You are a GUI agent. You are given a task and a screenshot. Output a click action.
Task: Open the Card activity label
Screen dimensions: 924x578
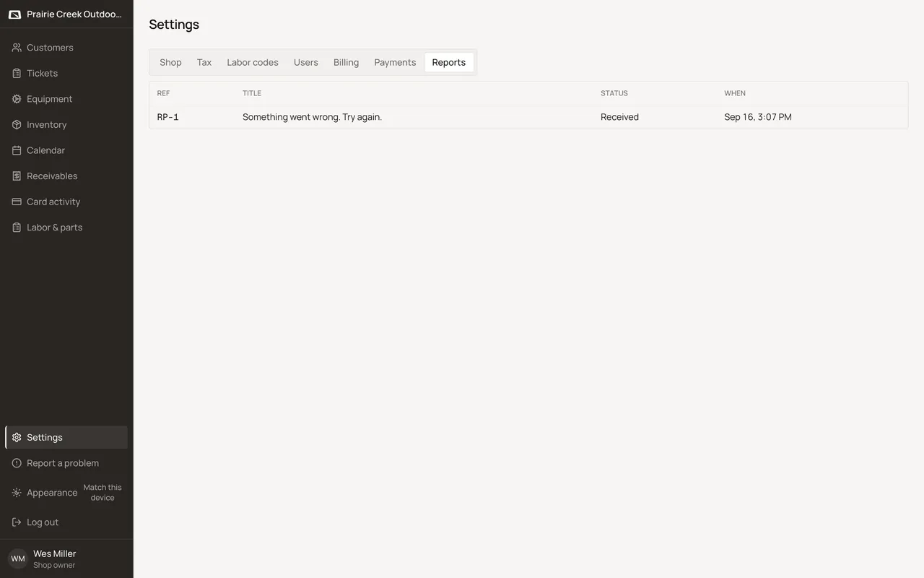tap(53, 202)
